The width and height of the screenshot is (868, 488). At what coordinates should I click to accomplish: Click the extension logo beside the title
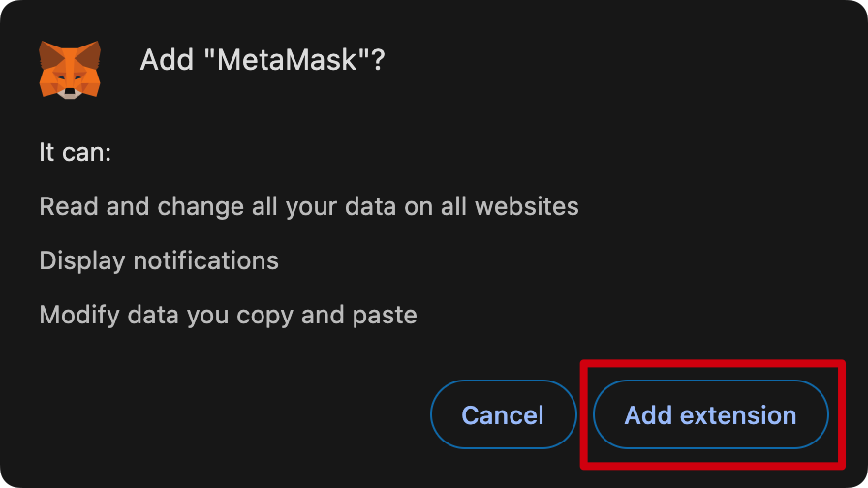point(69,68)
